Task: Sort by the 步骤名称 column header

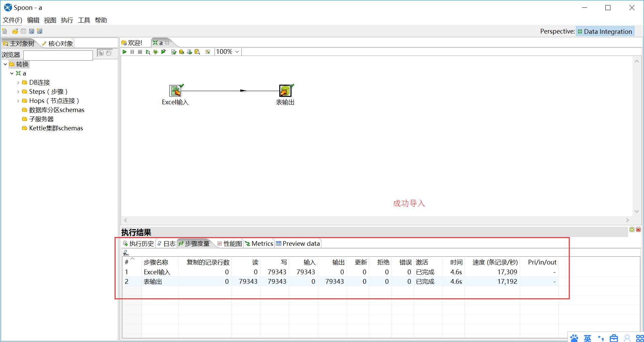Action: point(160,262)
